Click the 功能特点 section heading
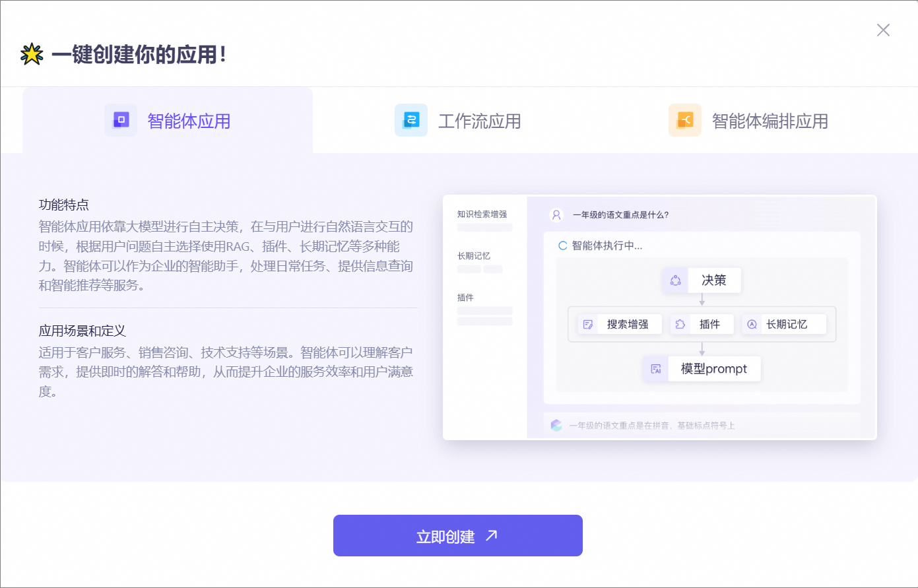This screenshot has width=918, height=588. (64, 205)
